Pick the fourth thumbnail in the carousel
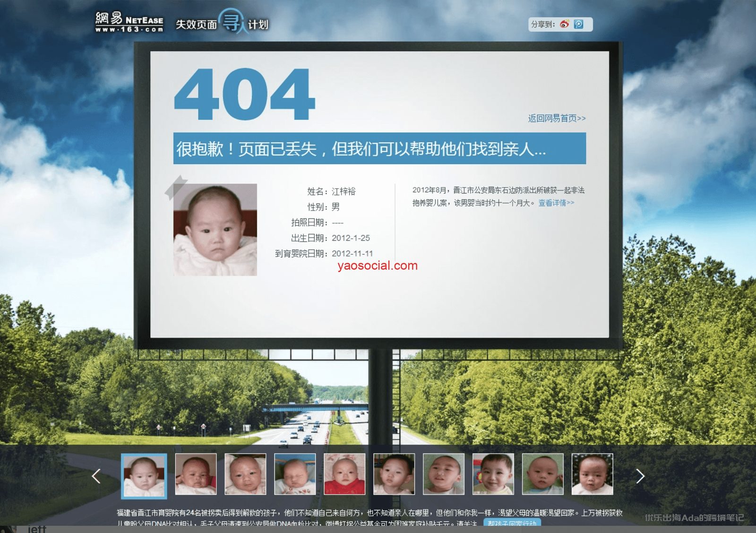Viewport: 756px width, 533px height. point(295,474)
